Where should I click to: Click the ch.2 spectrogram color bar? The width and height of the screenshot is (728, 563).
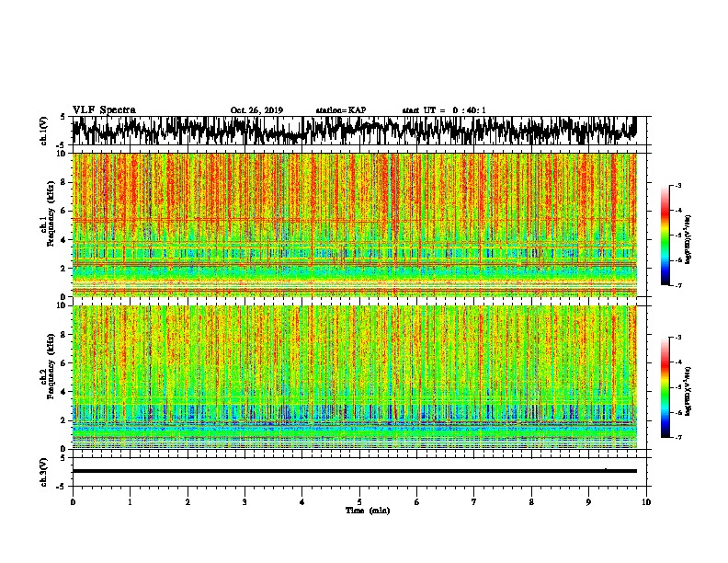coord(665,387)
